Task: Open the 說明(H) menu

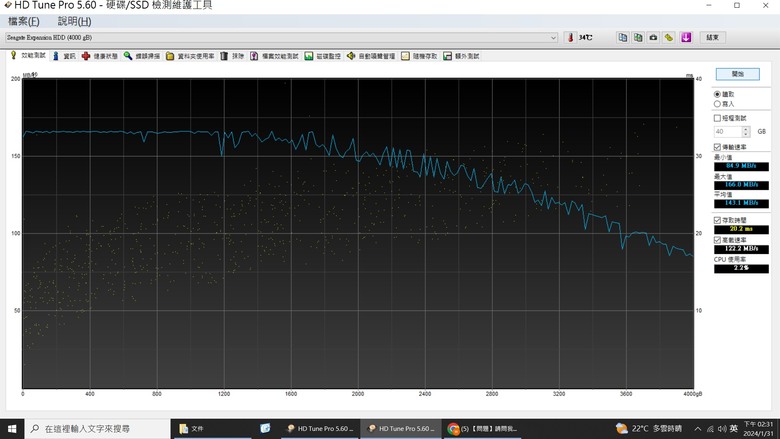Action: 75,21
